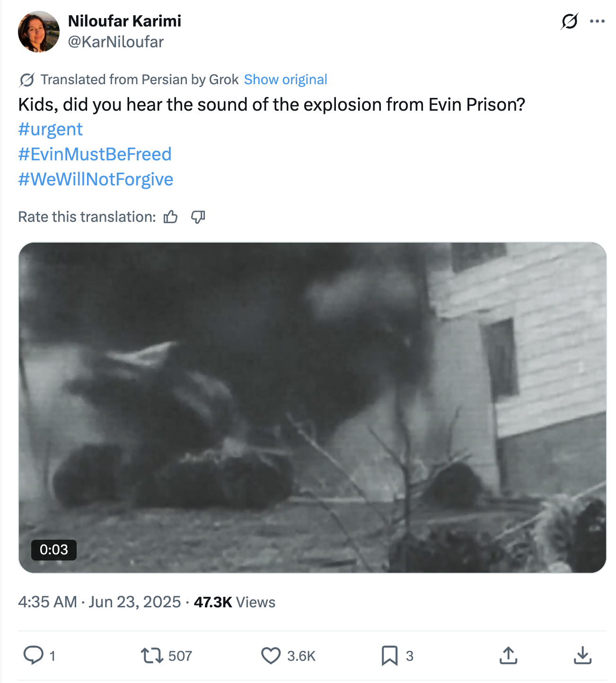616x683 pixels.
Task: Open the three-dot more options menu
Action: point(597,21)
